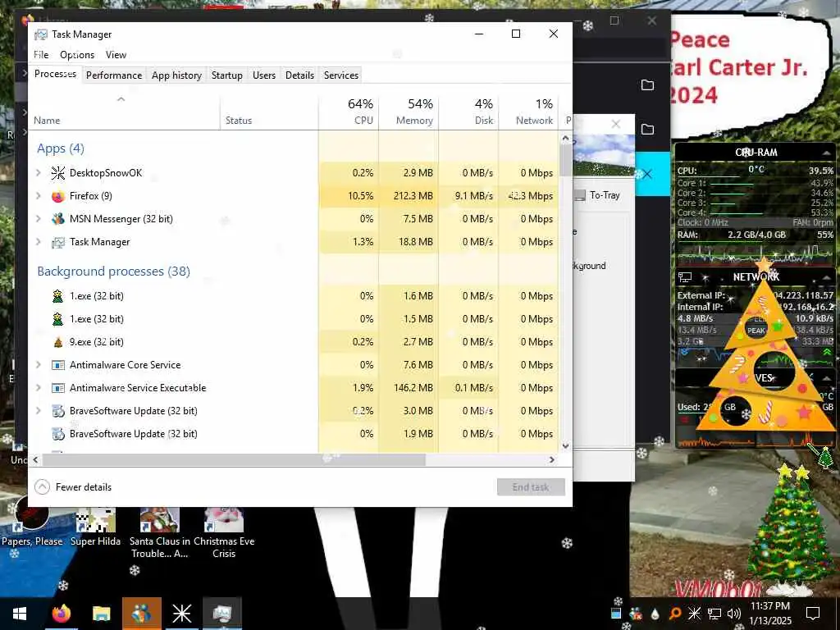
Task: Click the To-Tray button in background window
Action: pos(597,195)
